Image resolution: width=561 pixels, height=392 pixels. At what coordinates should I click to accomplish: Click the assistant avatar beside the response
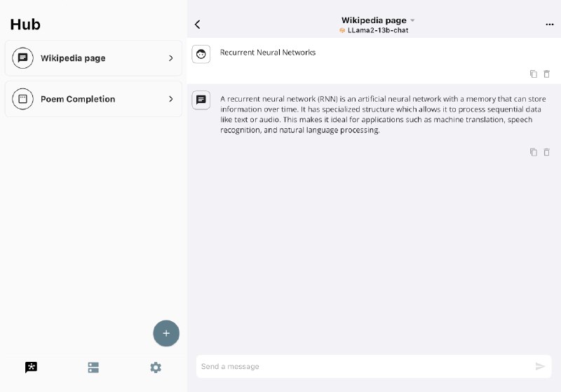click(x=201, y=100)
